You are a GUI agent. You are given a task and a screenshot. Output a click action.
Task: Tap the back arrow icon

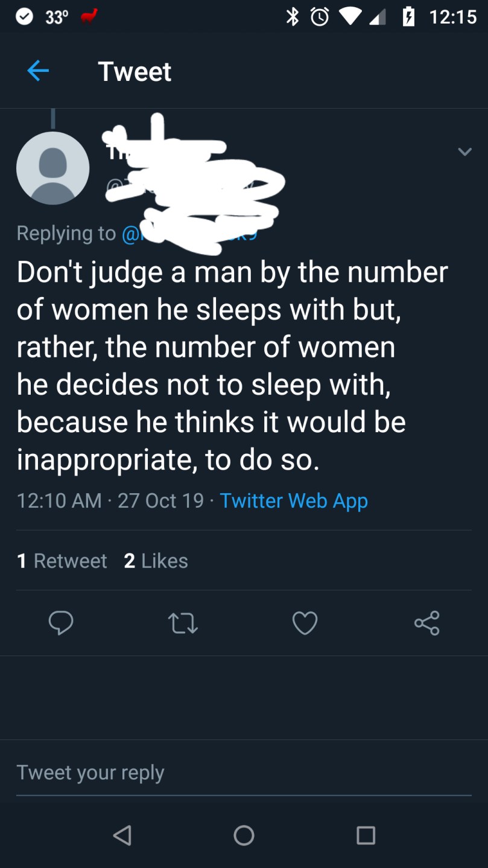[x=37, y=71]
